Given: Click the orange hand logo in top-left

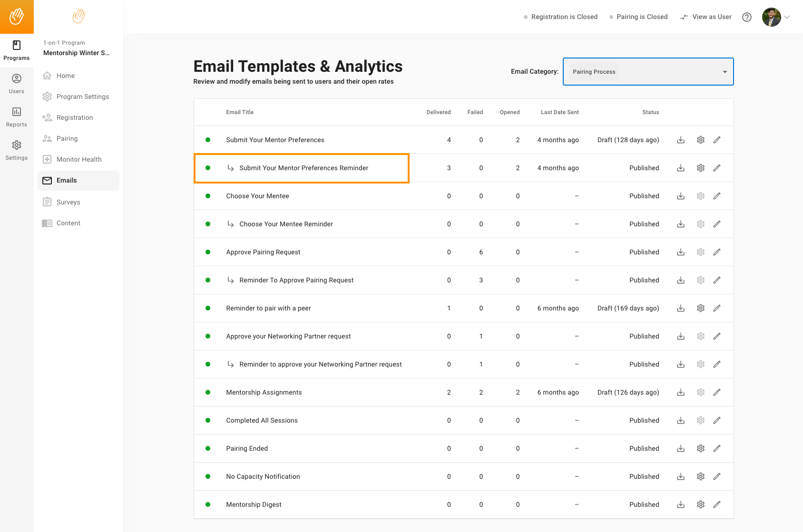Looking at the screenshot, I should point(17,17).
